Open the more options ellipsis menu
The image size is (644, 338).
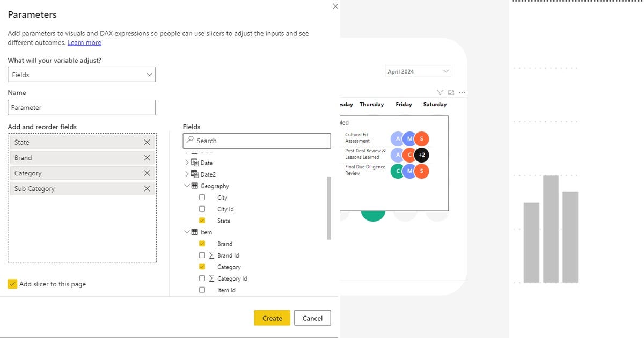[462, 92]
